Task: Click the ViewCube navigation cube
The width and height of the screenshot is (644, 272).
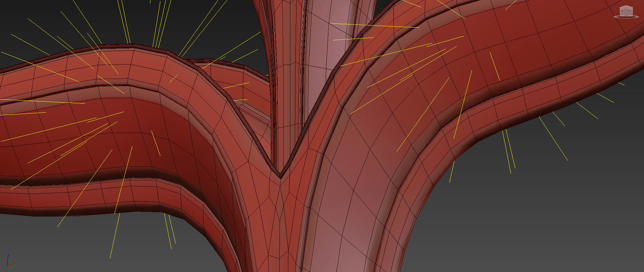Action: click(626, 12)
